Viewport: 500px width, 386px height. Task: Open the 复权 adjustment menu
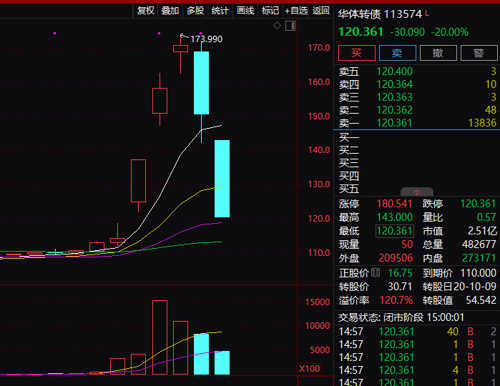pyautogui.click(x=146, y=11)
